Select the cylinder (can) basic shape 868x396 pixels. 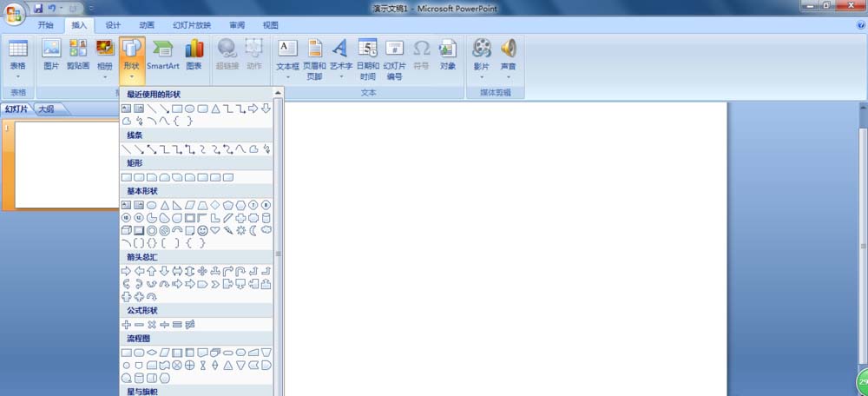point(266,218)
